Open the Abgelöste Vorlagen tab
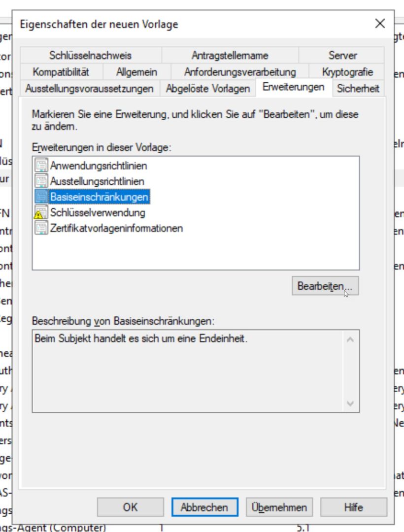This screenshot has height=532, width=404. pyautogui.click(x=207, y=89)
